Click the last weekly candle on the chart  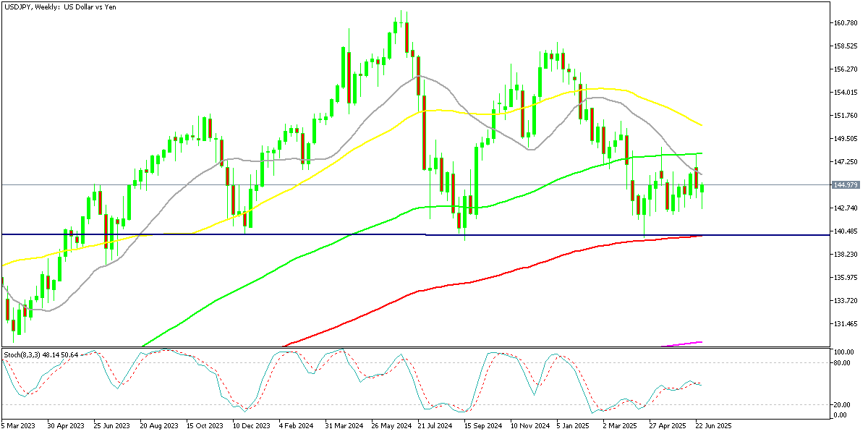pos(702,188)
